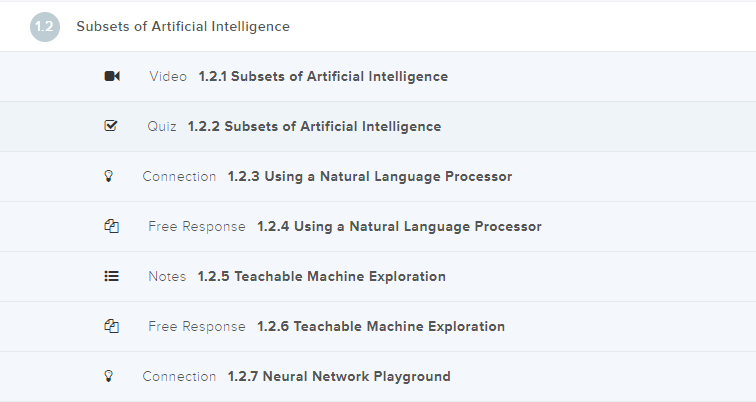Open 1.2.3 Using a Natural Language Processor
The height and width of the screenshot is (402, 756).
click(369, 177)
